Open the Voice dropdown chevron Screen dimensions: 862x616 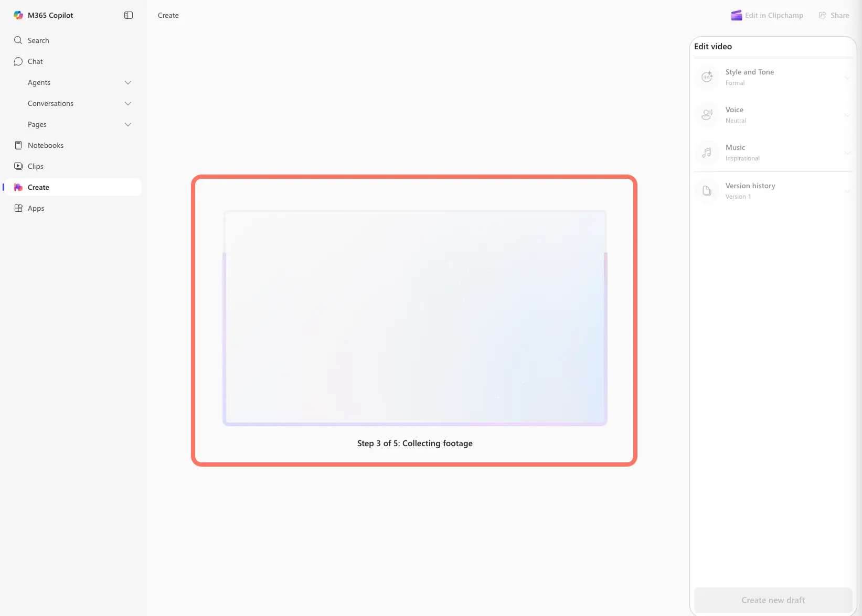pyautogui.click(x=847, y=115)
